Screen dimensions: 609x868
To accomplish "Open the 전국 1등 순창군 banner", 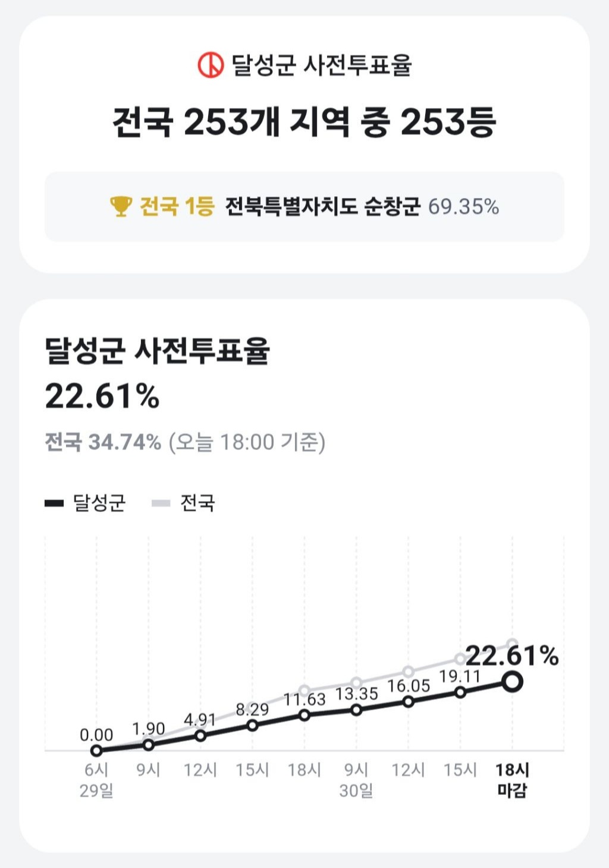I will (304, 206).
